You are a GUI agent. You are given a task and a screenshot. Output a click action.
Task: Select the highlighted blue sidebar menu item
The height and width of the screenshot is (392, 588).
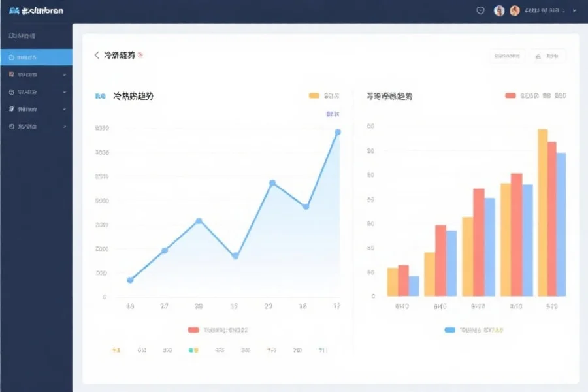pos(36,57)
